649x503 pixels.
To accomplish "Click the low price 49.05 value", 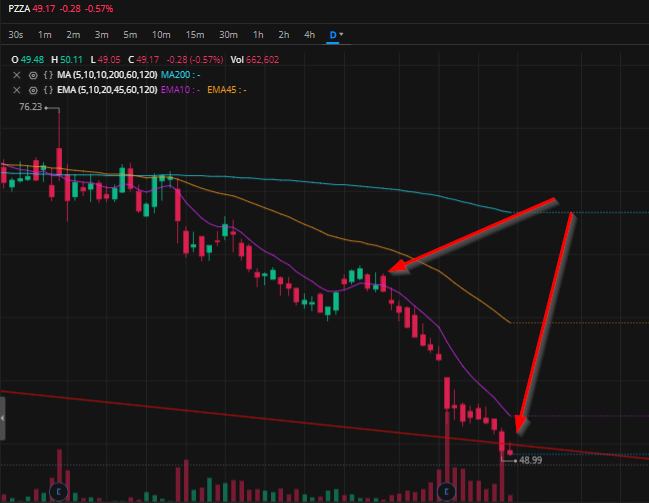I will tap(109, 60).
